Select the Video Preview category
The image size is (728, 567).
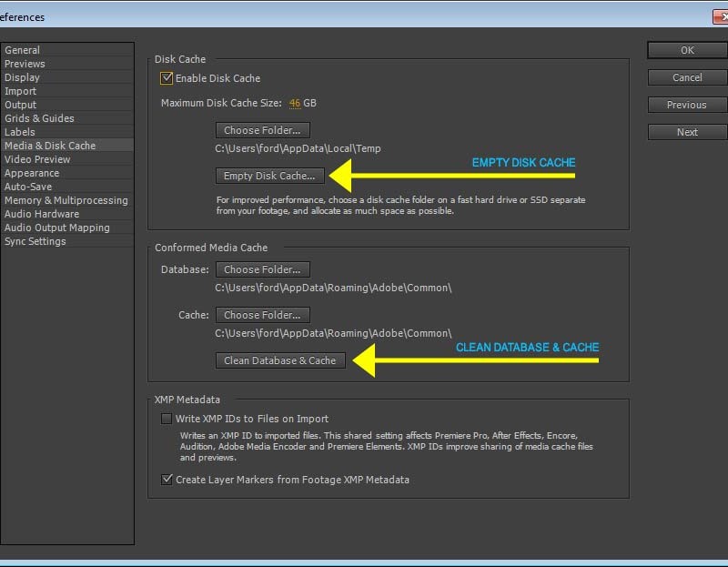(37, 159)
